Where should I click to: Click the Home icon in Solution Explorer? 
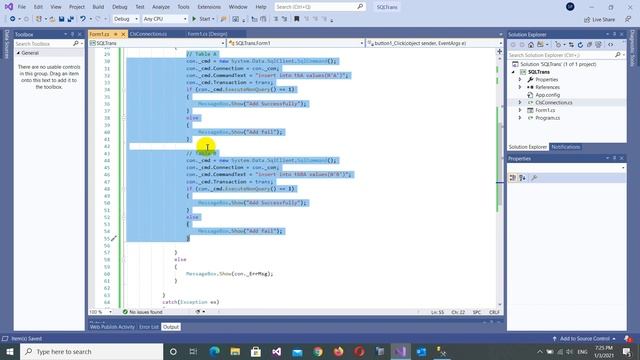531,44
